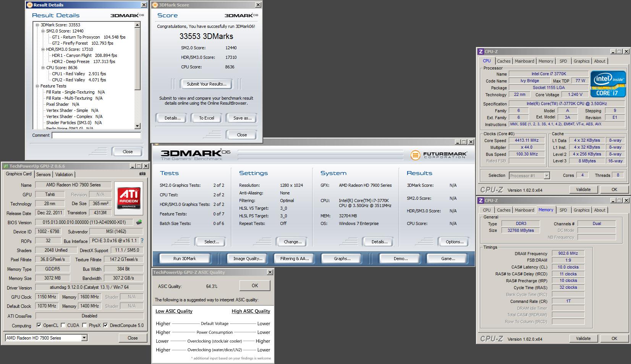Screen dimensions: 631x364
Task: Open the Graphics tab in the lower CPU-Z window
Action: (x=581, y=210)
